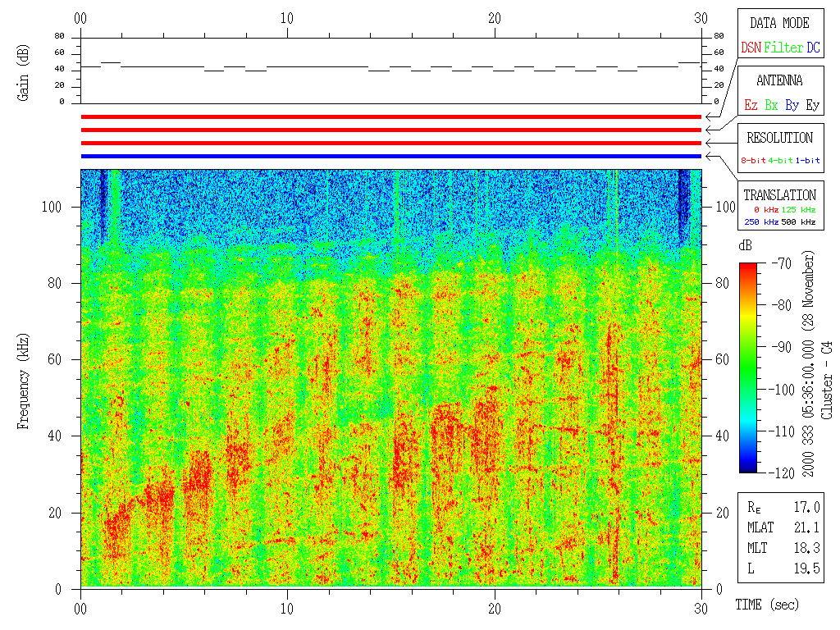Click the dB color scale bar
This screenshot has width=840, height=630.
748,367
